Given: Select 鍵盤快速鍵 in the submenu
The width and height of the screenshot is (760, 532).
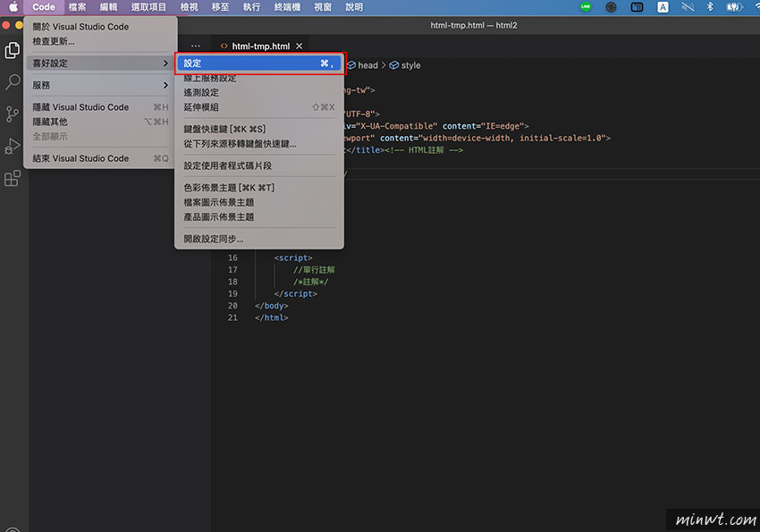Looking at the screenshot, I should [259, 129].
